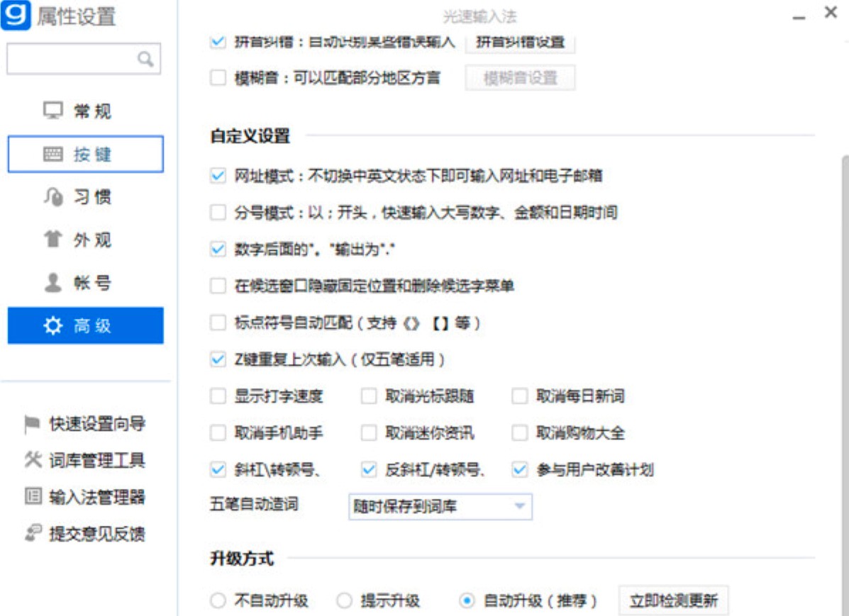Enable 显示打字速度 checkbox
The image size is (849, 616).
(218, 396)
